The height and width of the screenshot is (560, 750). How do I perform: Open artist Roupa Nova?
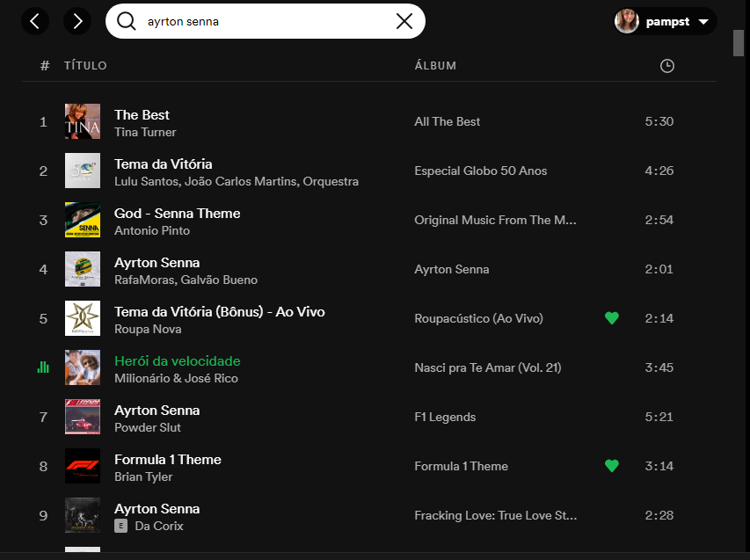(x=148, y=329)
